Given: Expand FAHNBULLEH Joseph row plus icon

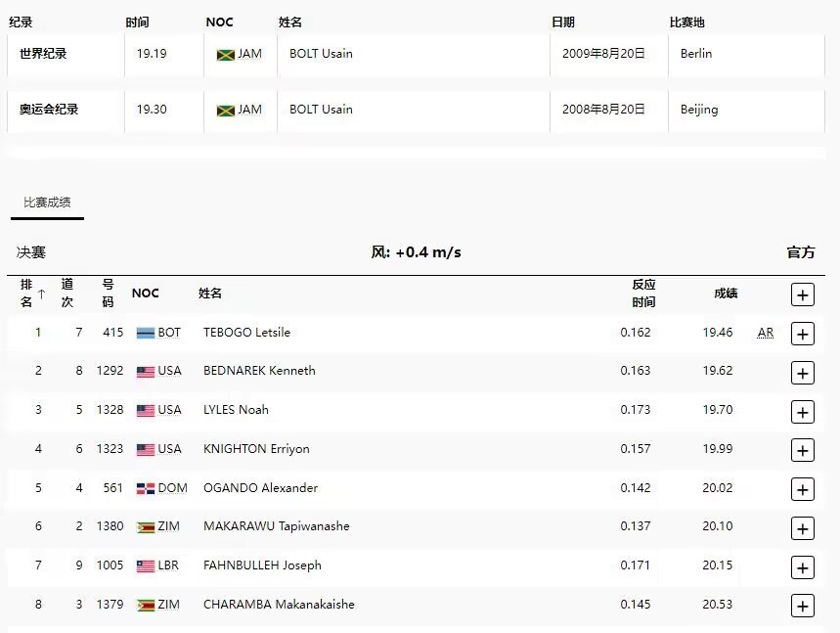Looking at the screenshot, I should 803,568.
